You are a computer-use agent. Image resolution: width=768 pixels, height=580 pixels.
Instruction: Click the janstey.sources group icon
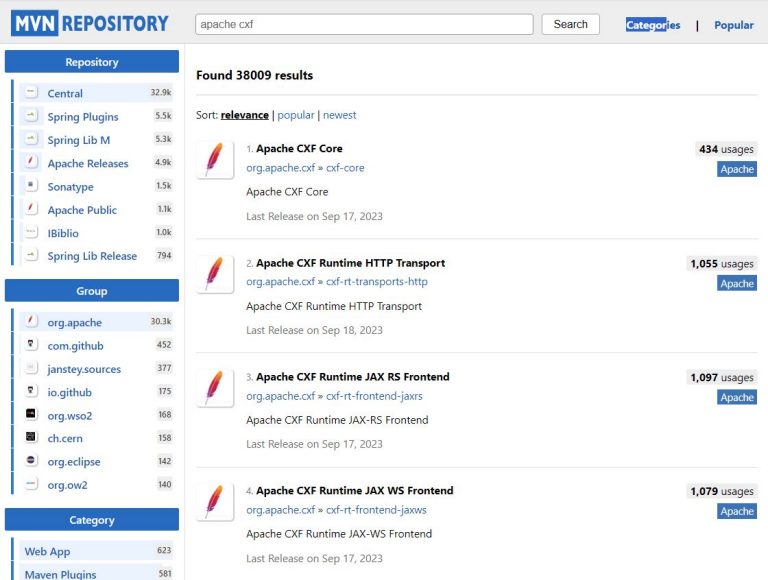31,367
